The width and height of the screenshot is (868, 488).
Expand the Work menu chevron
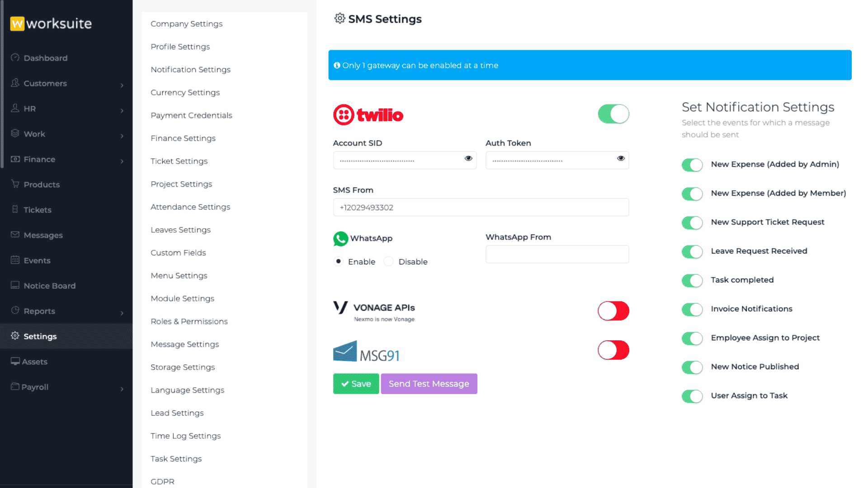(x=122, y=136)
